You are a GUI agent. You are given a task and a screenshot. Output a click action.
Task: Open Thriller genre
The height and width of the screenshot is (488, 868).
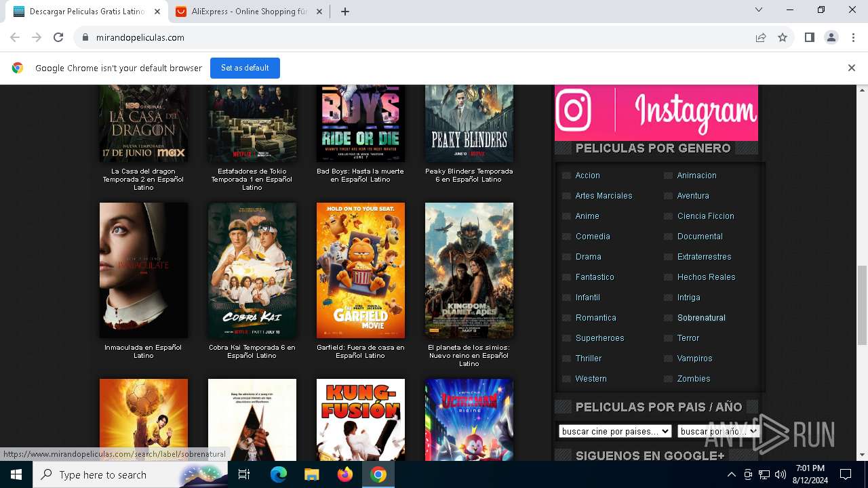[x=588, y=359]
